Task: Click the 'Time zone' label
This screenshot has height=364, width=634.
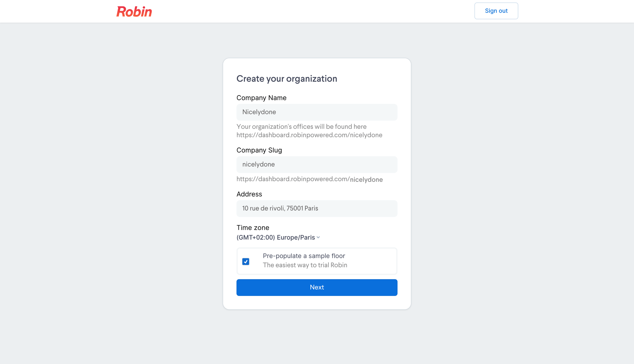Action: click(253, 228)
